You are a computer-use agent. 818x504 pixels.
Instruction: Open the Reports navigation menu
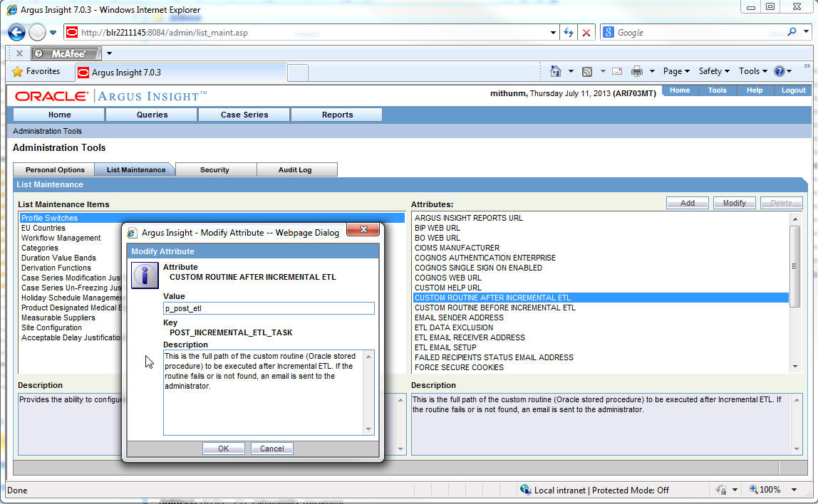pyautogui.click(x=337, y=115)
